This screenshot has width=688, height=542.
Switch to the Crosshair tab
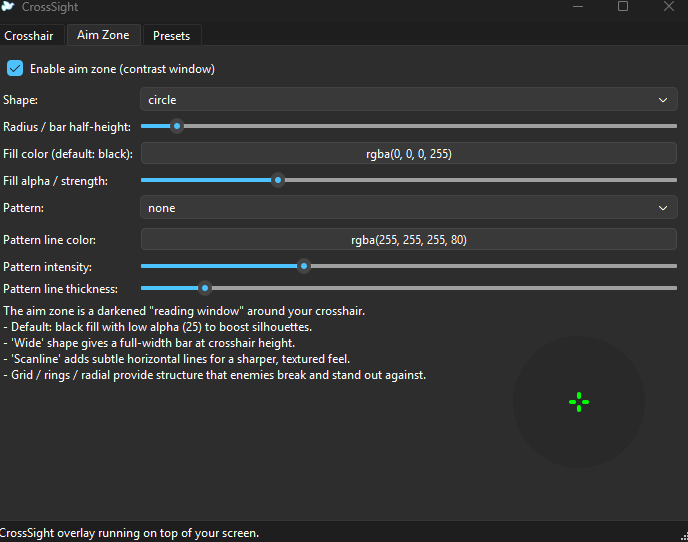click(x=29, y=36)
